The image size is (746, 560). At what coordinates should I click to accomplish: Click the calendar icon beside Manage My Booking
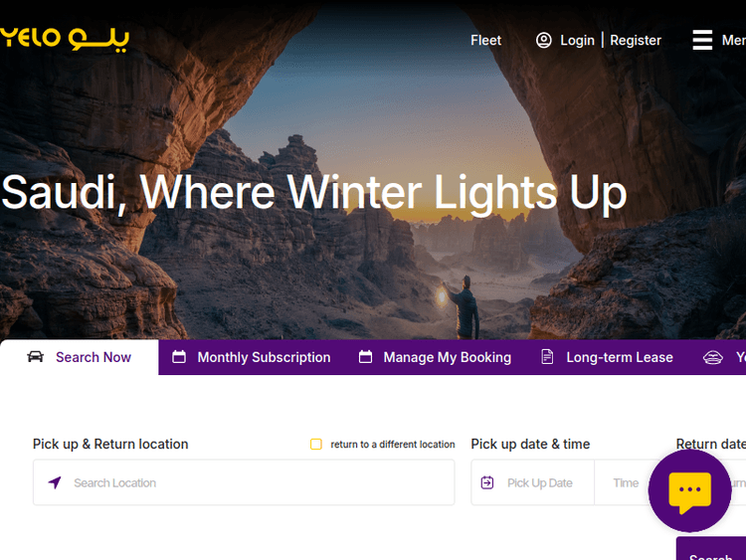coord(365,357)
